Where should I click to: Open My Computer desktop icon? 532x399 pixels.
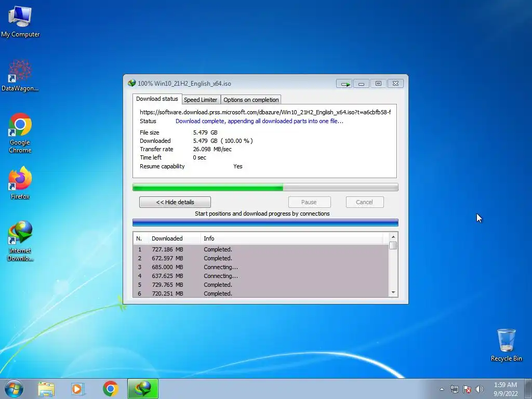point(20,21)
